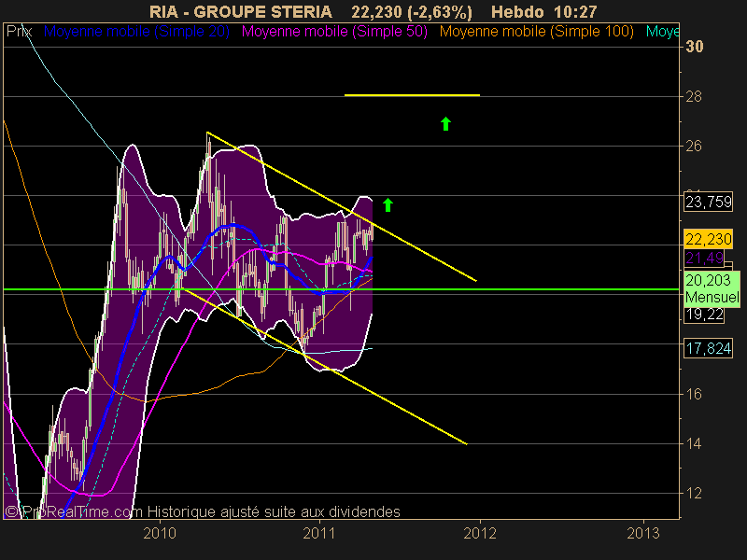
Task: Click the cyan "17,824" price label
Action: [709, 348]
